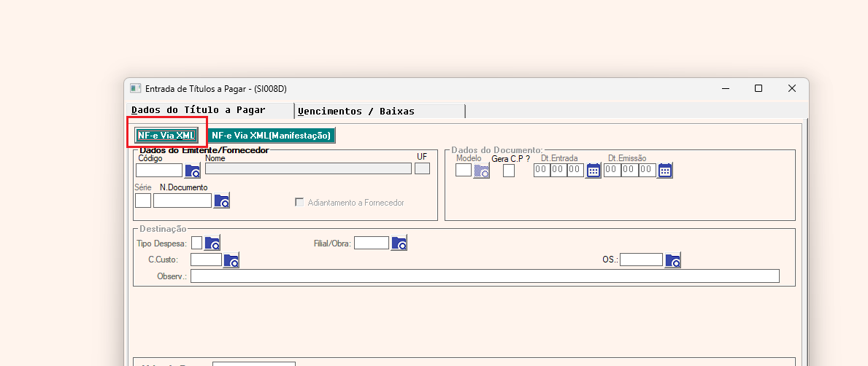This screenshot has width=868, height=366.
Task: Focus the N.Documento input field
Action: click(183, 200)
